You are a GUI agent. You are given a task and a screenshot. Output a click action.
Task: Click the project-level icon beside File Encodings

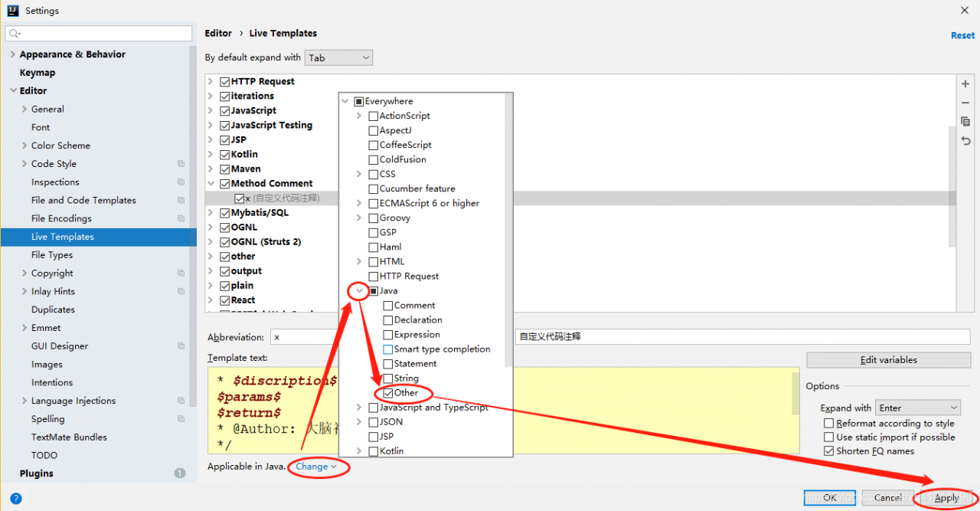coord(181,218)
